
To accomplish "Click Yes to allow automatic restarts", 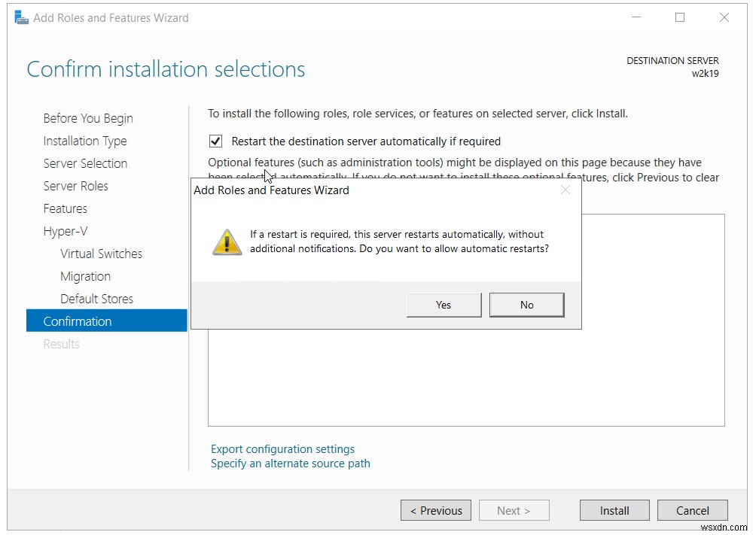I will coord(444,305).
